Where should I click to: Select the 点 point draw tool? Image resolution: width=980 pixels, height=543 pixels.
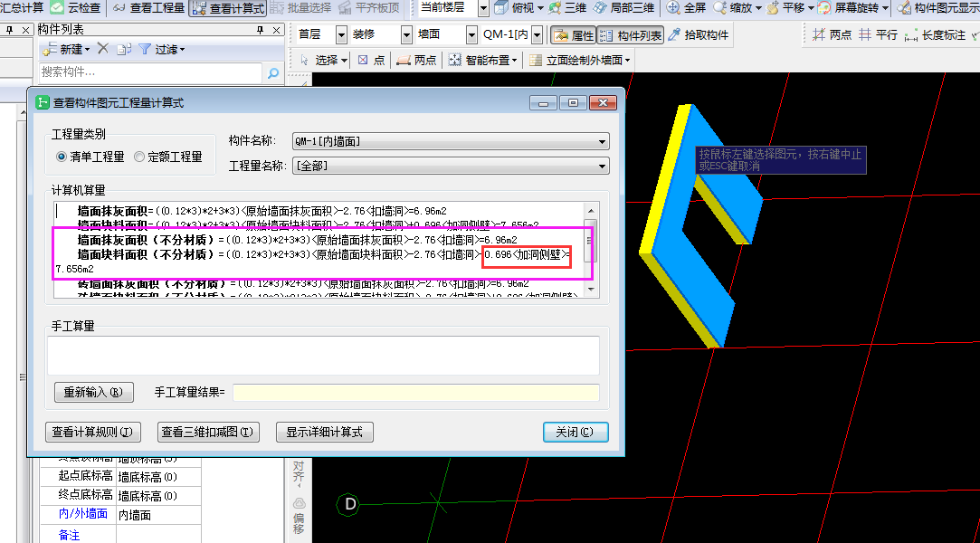tap(371, 60)
